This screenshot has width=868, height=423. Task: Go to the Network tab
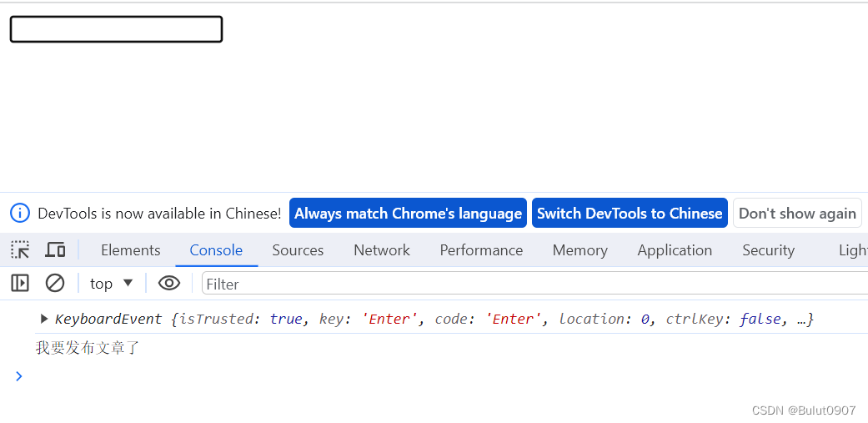[x=382, y=250]
